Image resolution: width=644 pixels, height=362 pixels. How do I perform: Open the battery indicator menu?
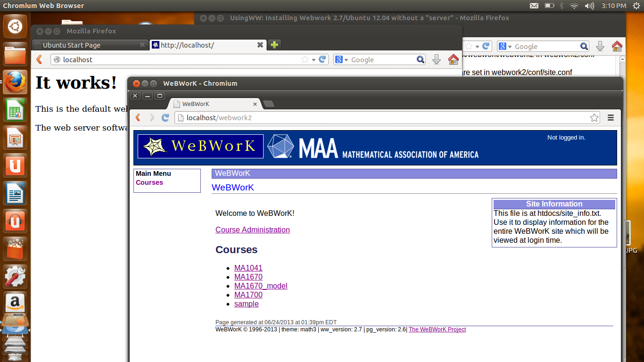[549, 6]
